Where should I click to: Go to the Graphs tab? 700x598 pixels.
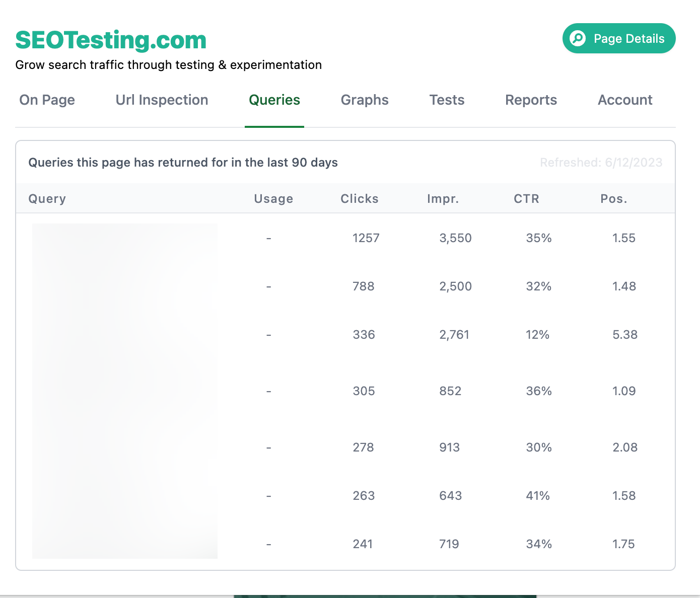(x=365, y=100)
